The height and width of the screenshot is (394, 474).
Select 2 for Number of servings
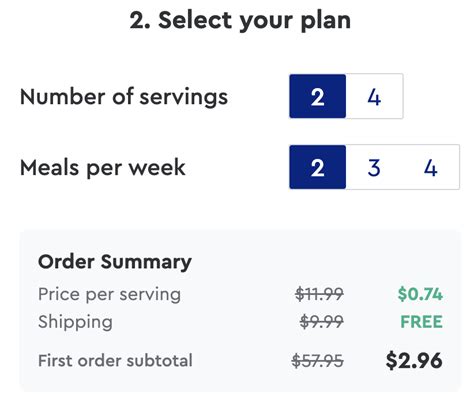pyautogui.click(x=317, y=96)
